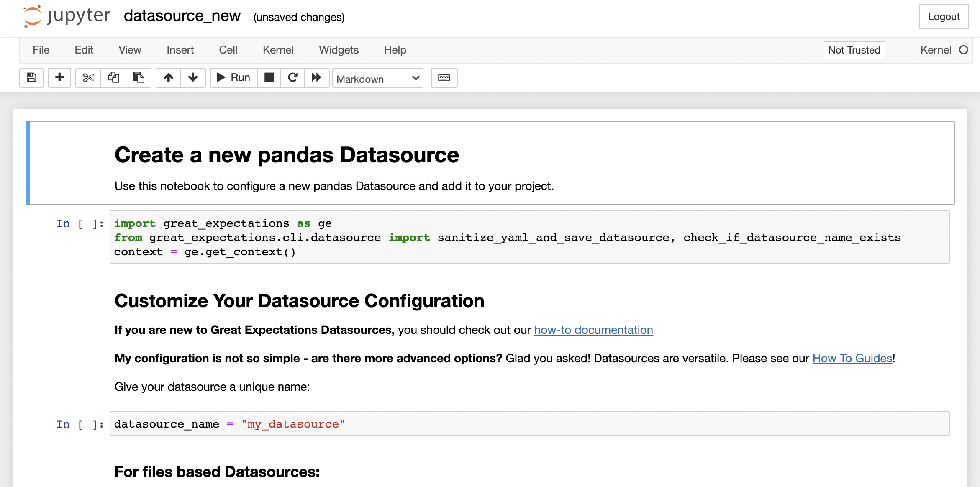
Task: Click the "my_datasource" string value
Action: [293, 424]
